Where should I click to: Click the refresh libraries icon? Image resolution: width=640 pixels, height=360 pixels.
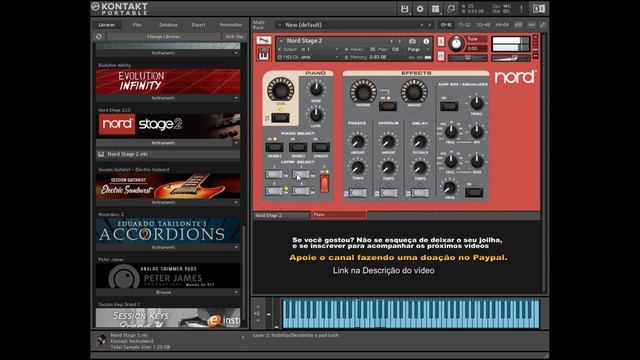99,37
